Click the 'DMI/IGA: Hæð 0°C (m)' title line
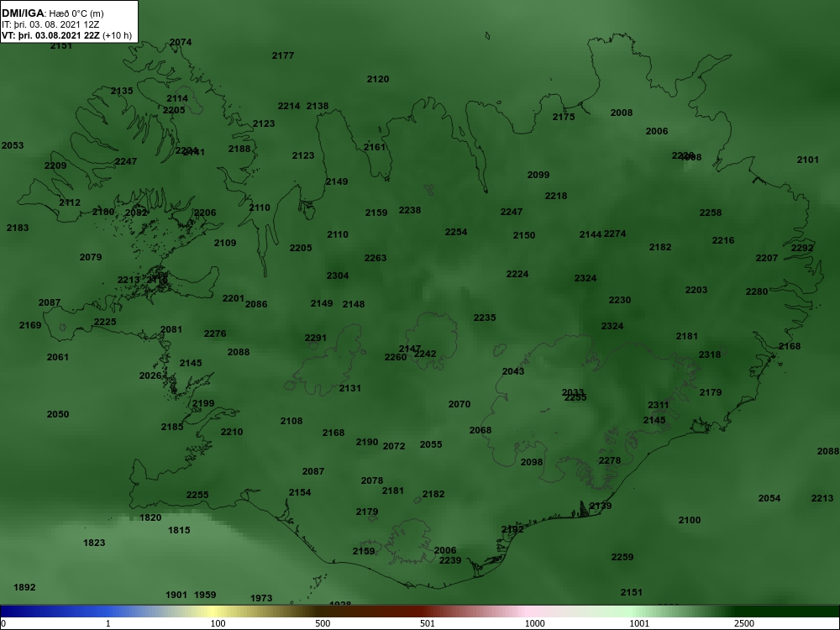The width and height of the screenshot is (840, 630). [x=52, y=13]
